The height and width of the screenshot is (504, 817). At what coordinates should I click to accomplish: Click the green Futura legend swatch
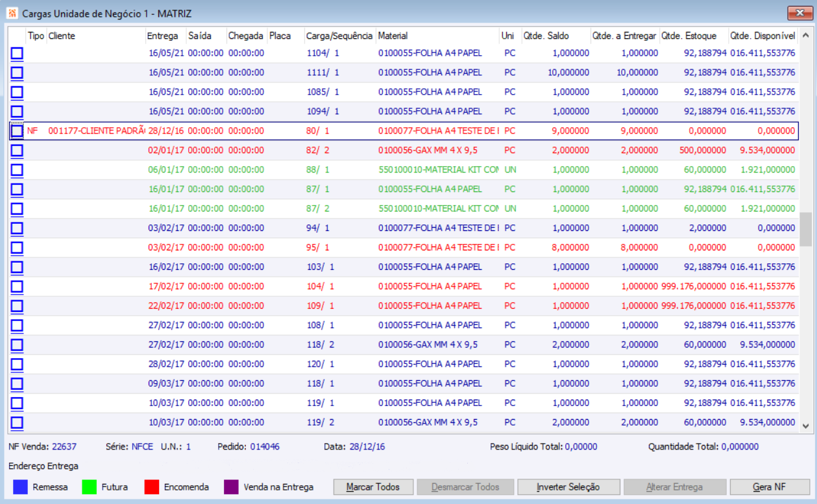(90, 487)
